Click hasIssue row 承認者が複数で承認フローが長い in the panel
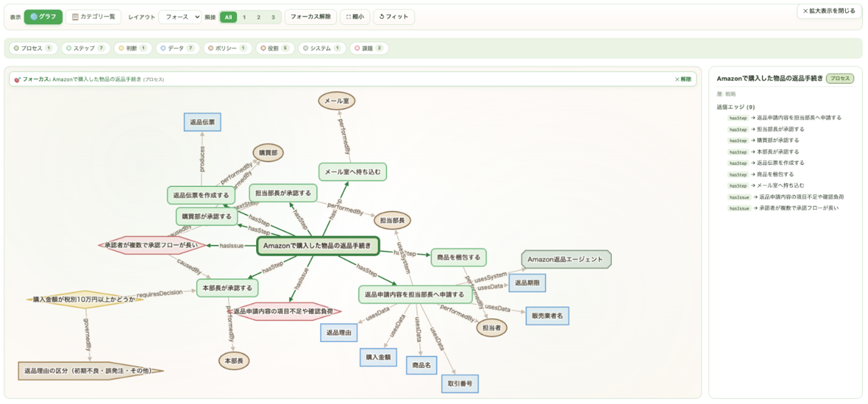 (x=783, y=208)
